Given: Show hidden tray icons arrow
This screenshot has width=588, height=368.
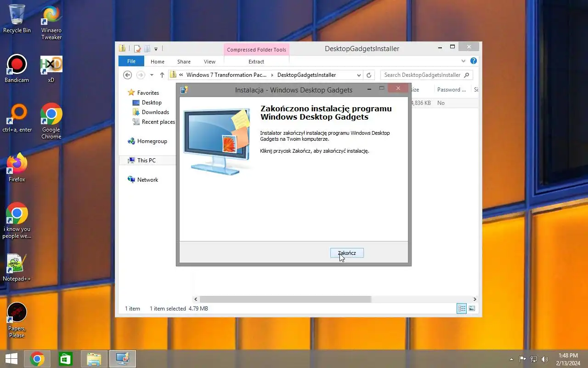Looking at the screenshot, I should tap(511, 359).
